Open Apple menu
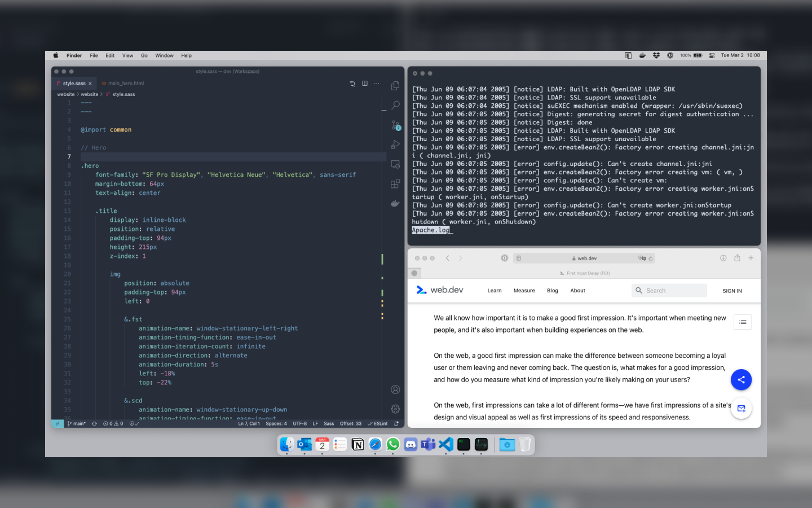812x508 pixels. point(56,55)
